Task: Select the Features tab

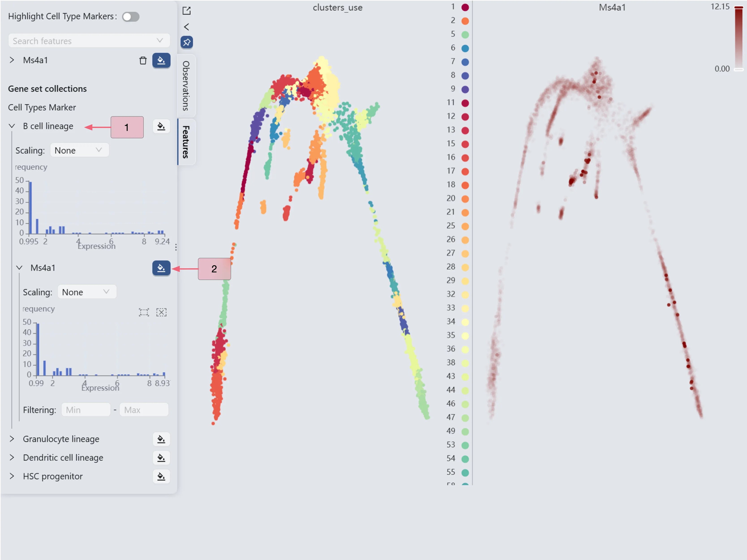Action: [x=186, y=142]
